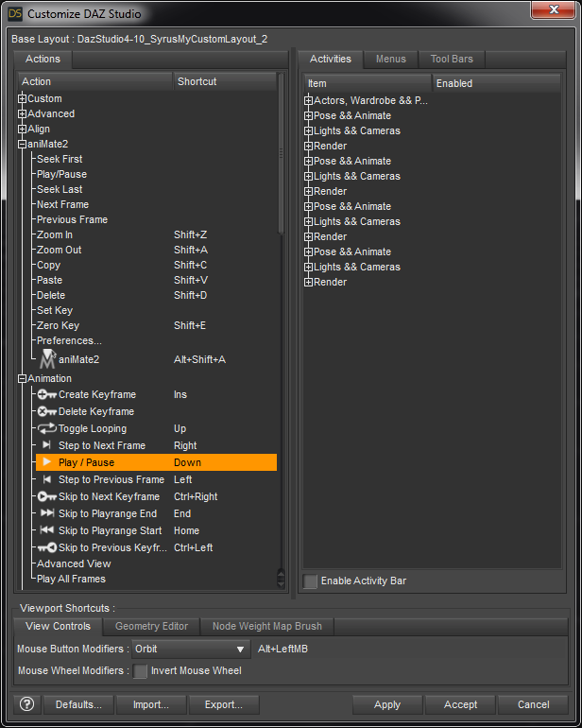Click the aniMate2 logo icon beside Alt+Shift+A
The width and height of the screenshot is (582, 728).
pos(47,359)
